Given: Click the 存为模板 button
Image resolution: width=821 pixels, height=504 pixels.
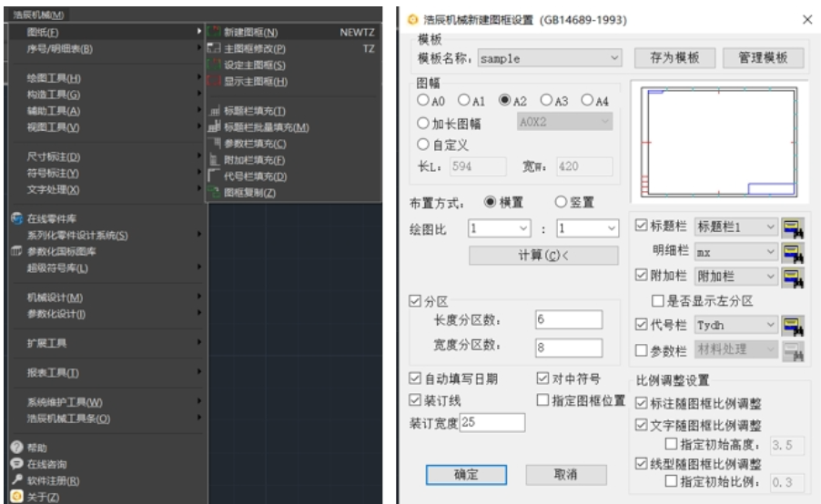Looking at the screenshot, I should pos(674,58).
